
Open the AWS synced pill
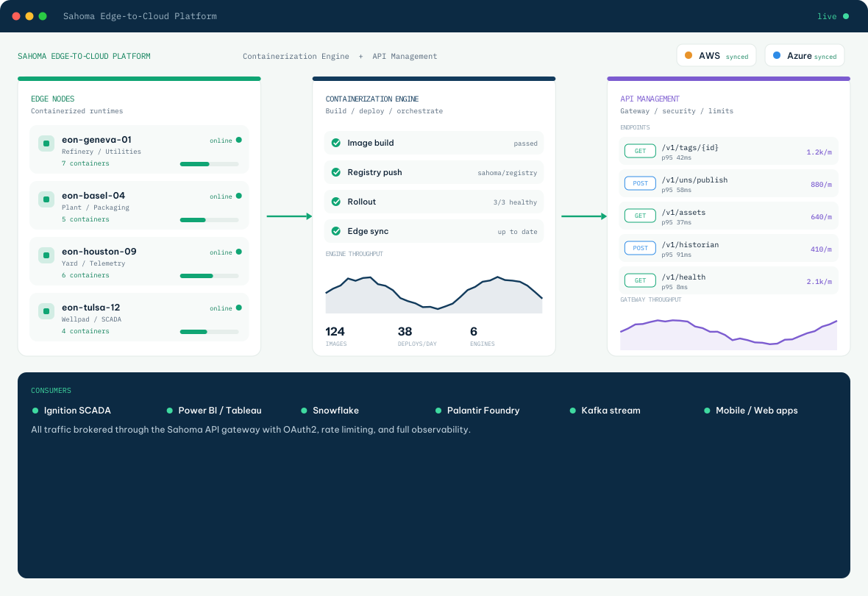[716, 55]
